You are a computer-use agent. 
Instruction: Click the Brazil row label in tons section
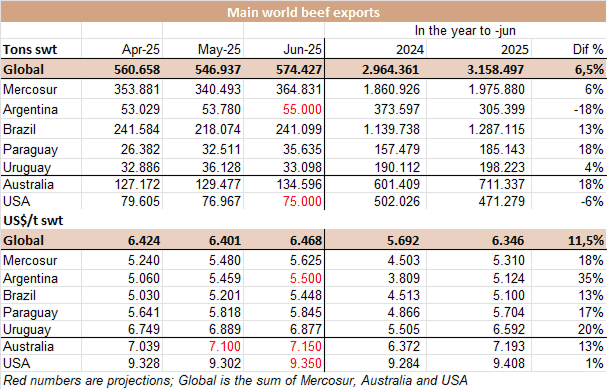[x=19, y=129]
